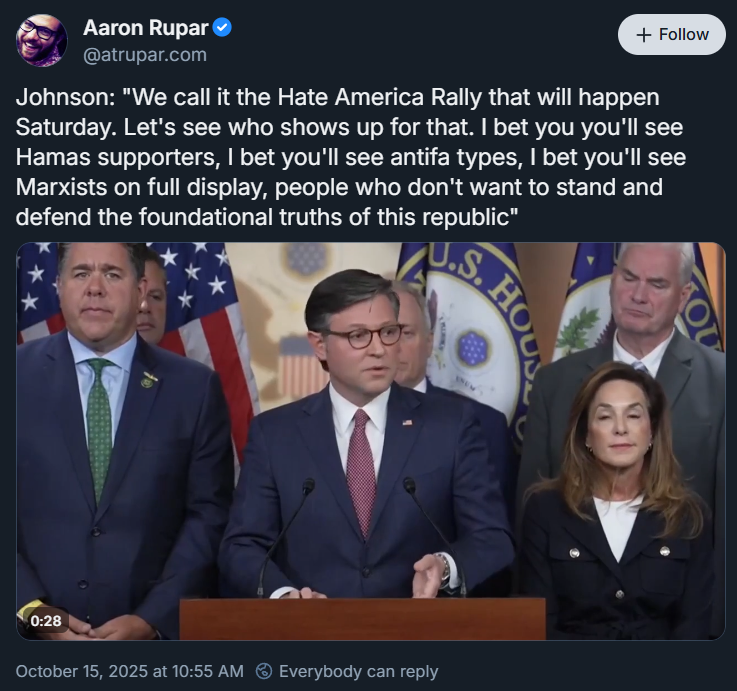Click the globe icon beside reply setting

pos(264,671)
